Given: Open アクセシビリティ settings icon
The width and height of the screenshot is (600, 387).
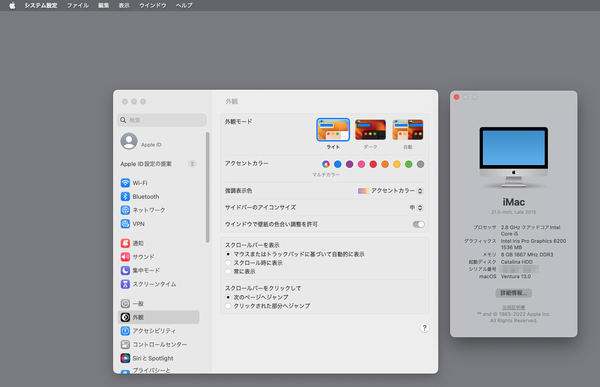Looking at the screenshot, I should [125, 331].
